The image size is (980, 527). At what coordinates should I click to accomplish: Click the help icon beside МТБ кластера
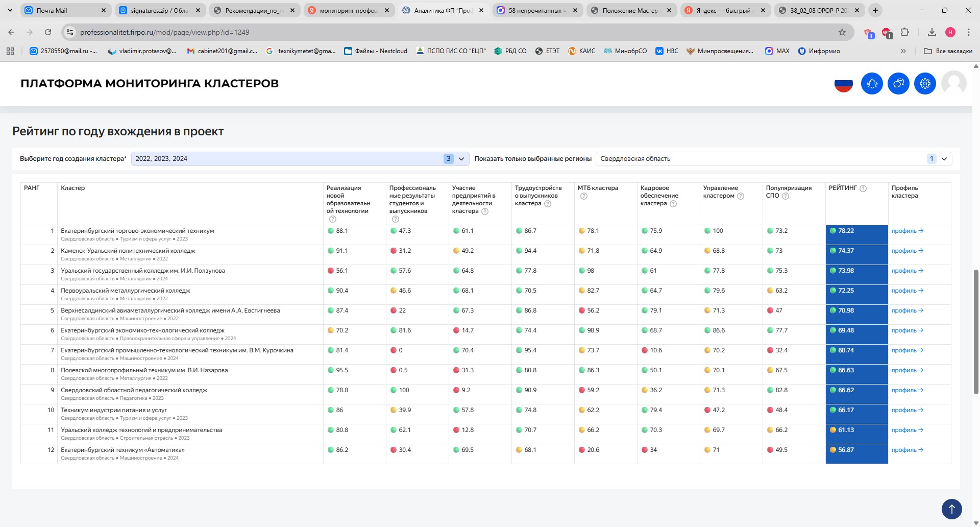point(584,196)
